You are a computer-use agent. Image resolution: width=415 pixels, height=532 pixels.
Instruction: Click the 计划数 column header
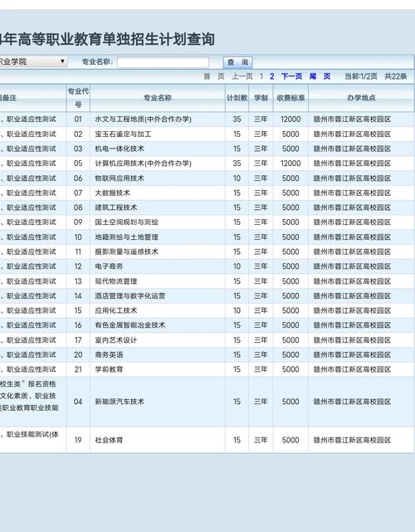pos(237,98)
